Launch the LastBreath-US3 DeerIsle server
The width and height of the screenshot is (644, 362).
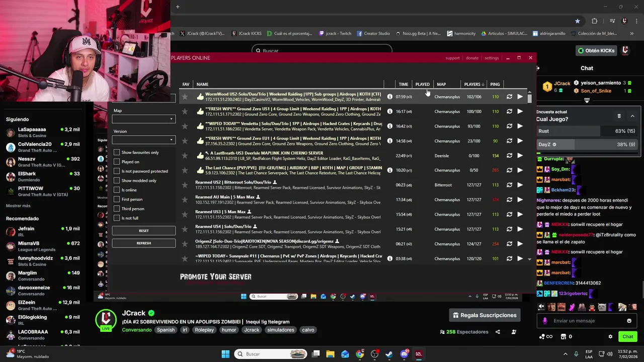click(520, 155)
